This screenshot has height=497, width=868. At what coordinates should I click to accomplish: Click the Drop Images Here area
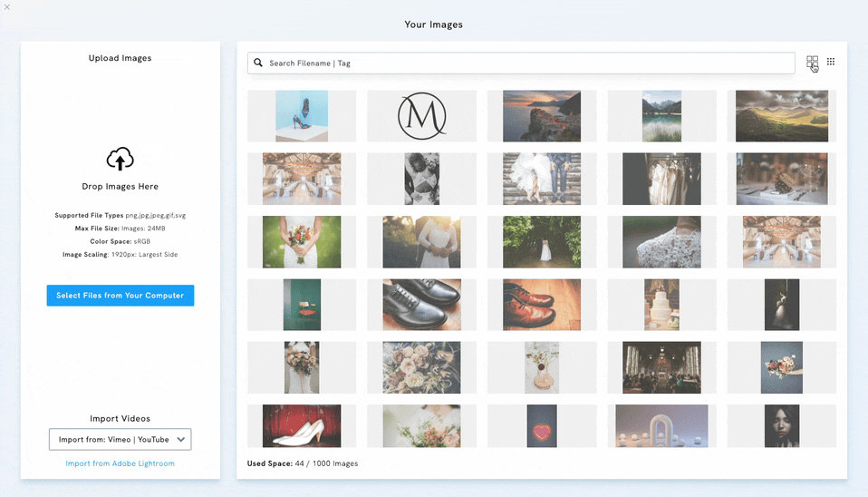tap(121, 186)
